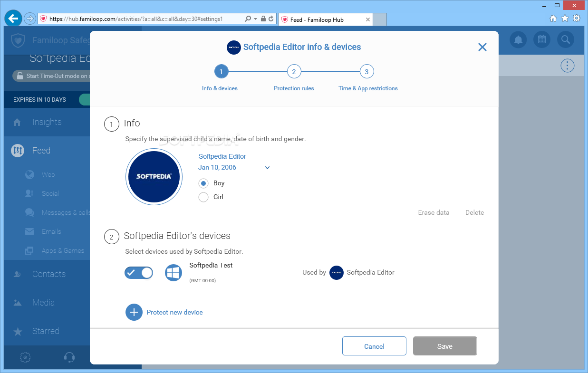Viewport: 588px width, 373px height.
Task: Click the Familoop shield logo
Action: point(18,40)
